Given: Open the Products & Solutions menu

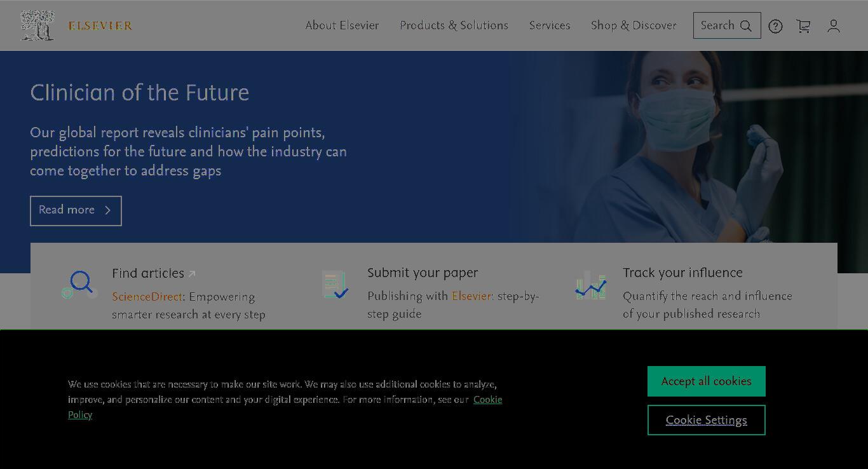Looking at the screenshot, I should [454, 25].
